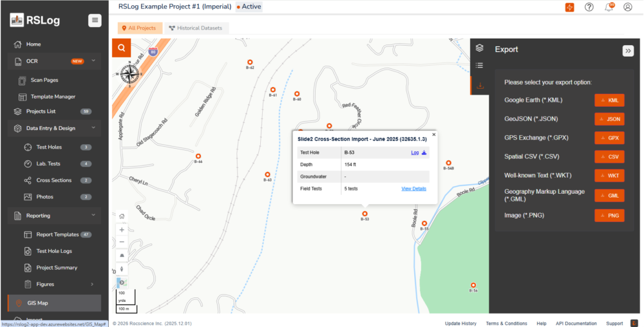The height and width of the screenshot is (327, 644).
Task: Collapse the Export panel
Action: pyautogui.click(x=628, y=51)
